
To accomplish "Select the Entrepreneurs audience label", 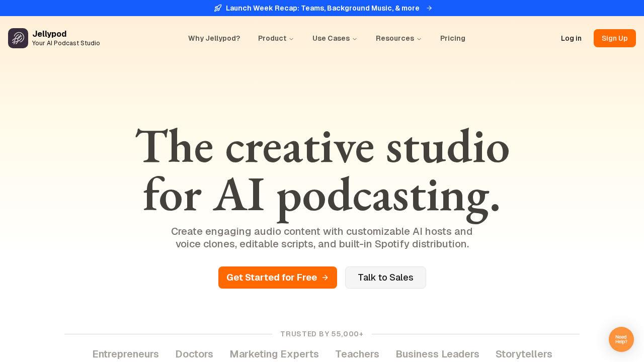I will tap(125, 354).
